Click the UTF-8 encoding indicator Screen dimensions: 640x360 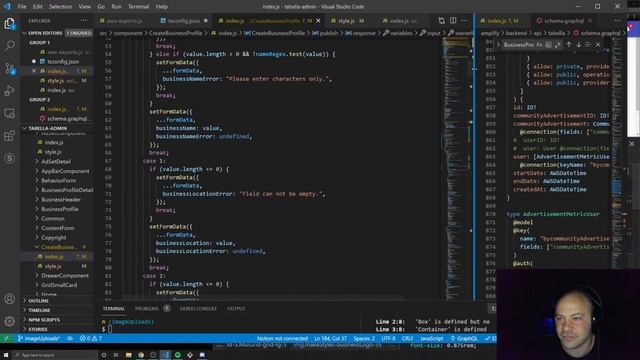point(388,338)
